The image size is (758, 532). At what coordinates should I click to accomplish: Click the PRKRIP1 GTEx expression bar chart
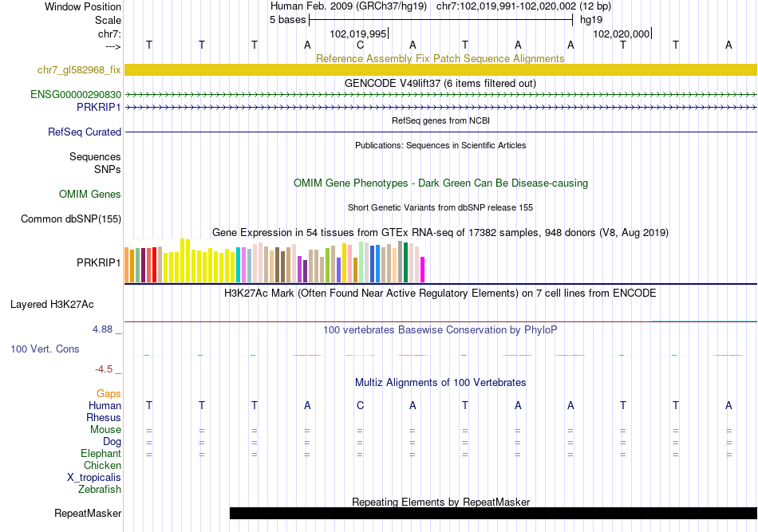pyautogui.click(x=274, y=261)
